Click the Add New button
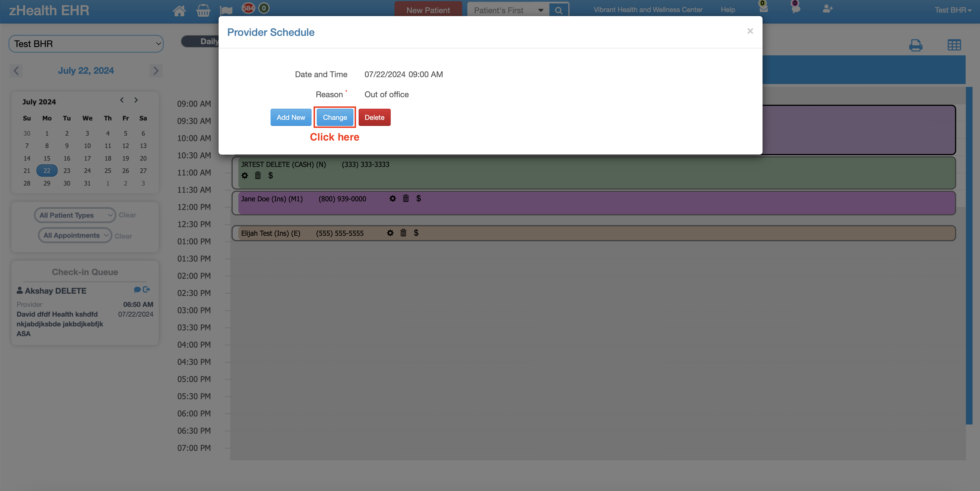This screenshot has width=980, height=491. [x=291, y=118]
